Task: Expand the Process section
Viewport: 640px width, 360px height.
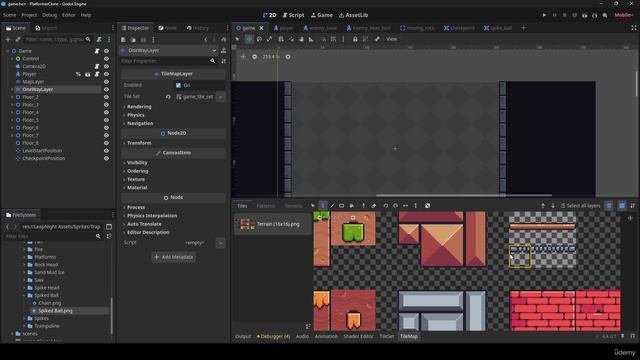Action: [x=136, y=207]
